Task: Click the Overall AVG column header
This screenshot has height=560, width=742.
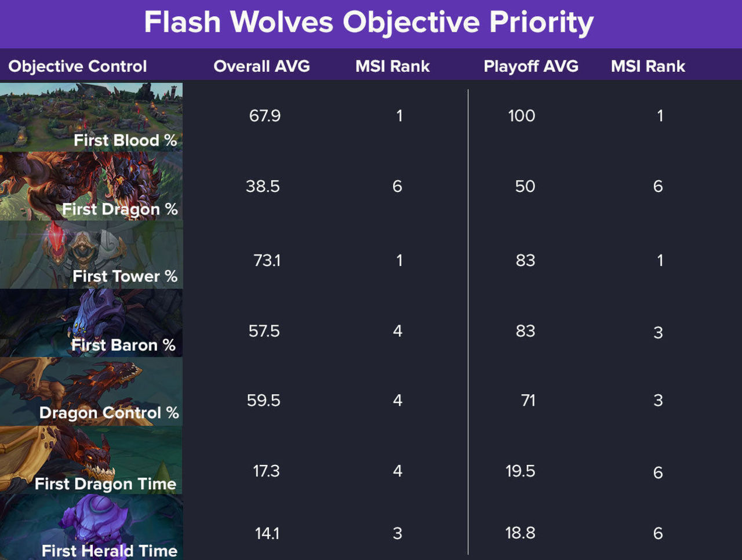Action: [x=261, y=66]
